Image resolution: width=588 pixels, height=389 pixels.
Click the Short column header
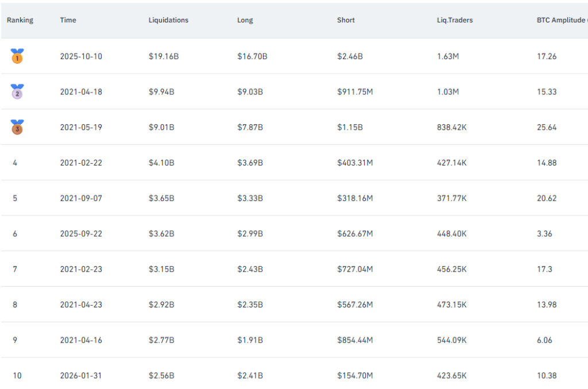346,20
